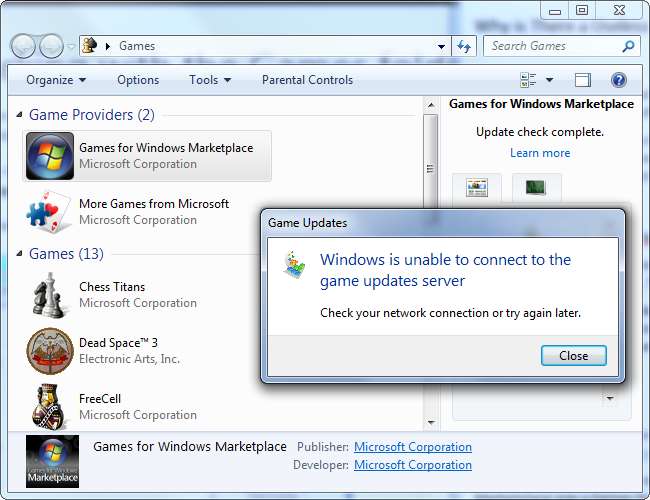The image size is (650, 500).
Task: Click the FreeCell card icon
Action: 49,407
